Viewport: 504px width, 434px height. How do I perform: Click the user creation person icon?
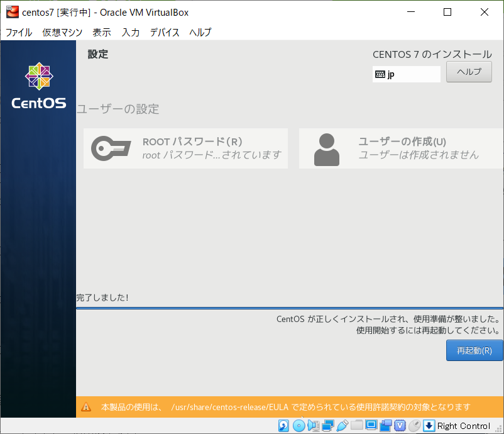point(327,150)
